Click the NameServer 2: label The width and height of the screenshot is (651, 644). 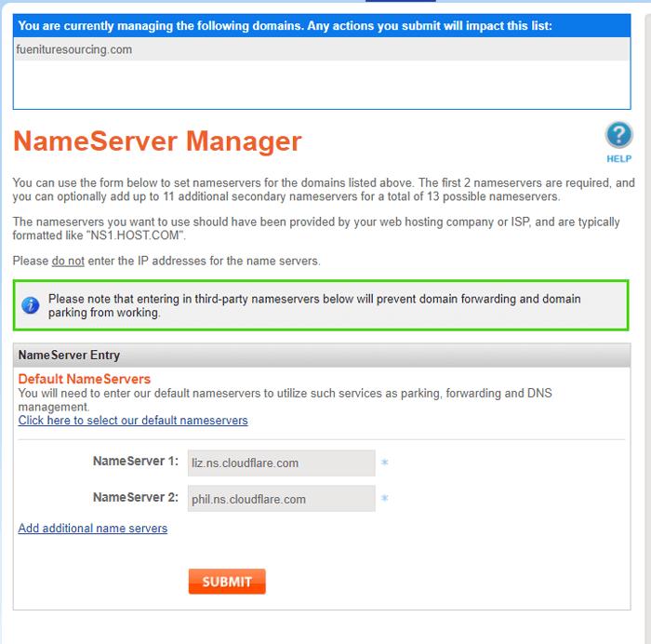pyautogui.click(x=136, y=497)
